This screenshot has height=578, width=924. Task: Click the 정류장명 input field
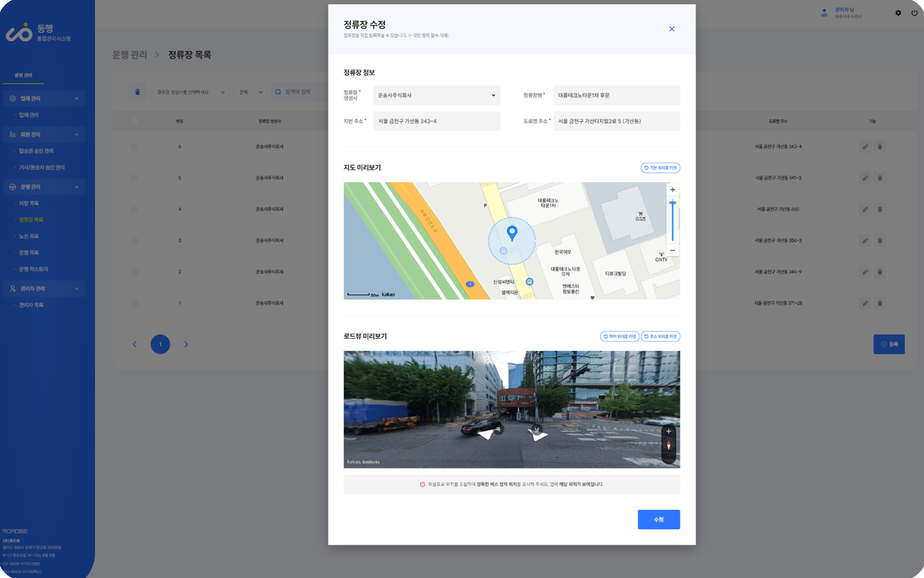click(617, 95)
